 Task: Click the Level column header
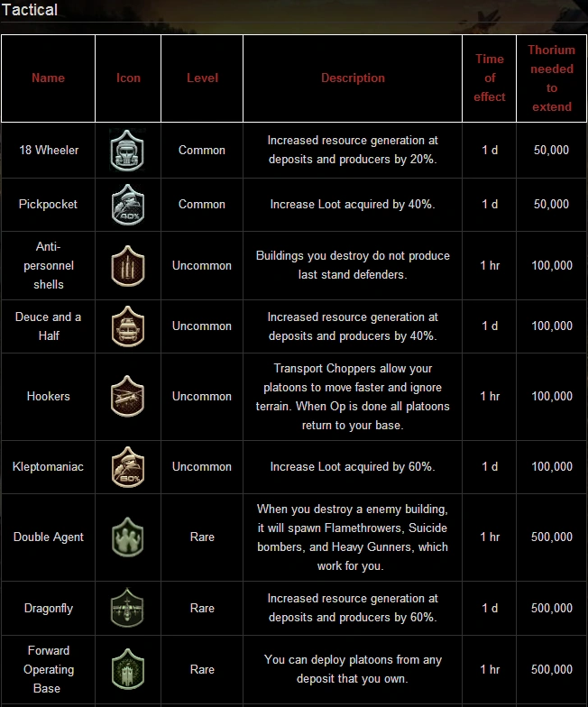pos(202,78)
